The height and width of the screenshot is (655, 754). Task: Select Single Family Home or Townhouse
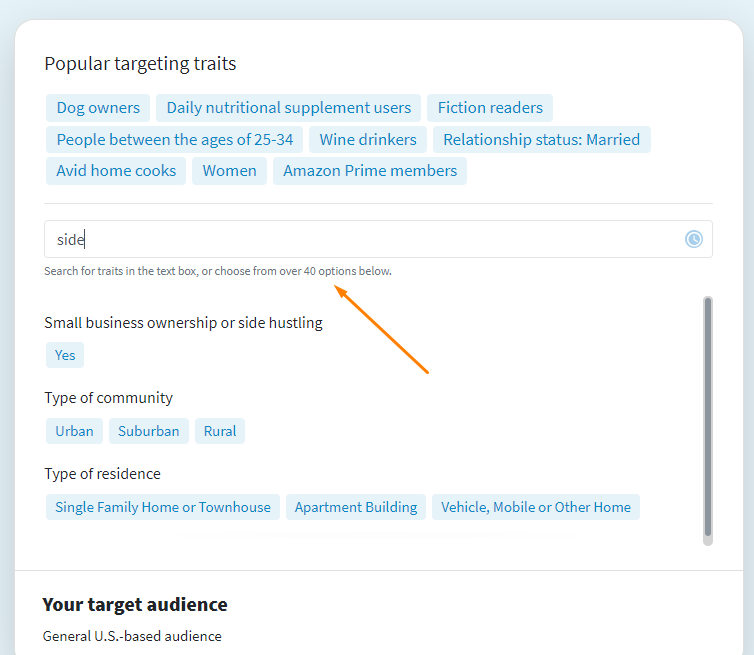[163, 507]
